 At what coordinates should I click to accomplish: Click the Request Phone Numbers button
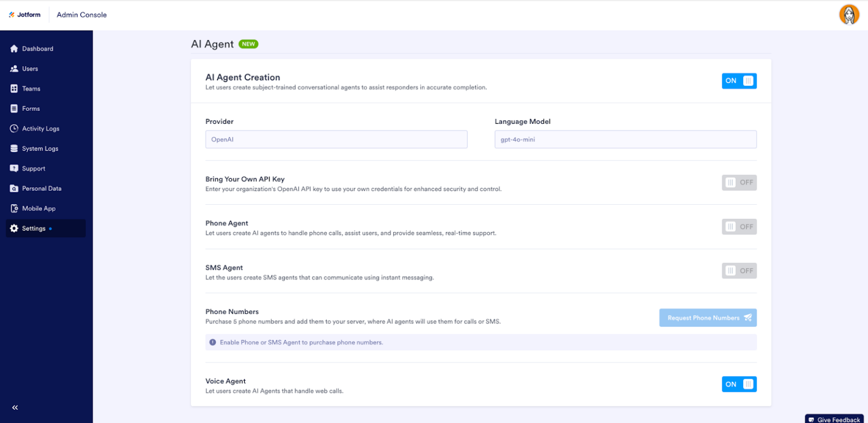[708, 317]
